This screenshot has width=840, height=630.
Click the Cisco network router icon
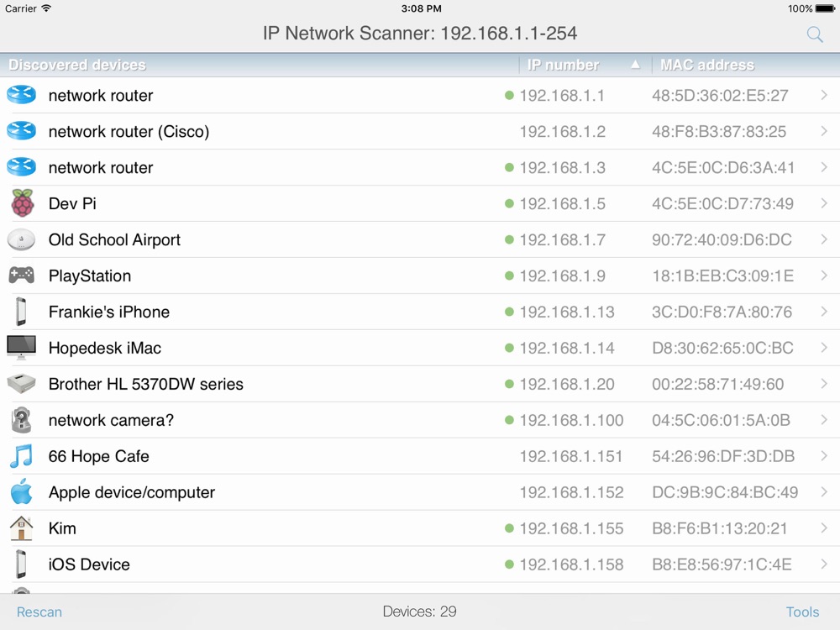click(x=22, y=131)
